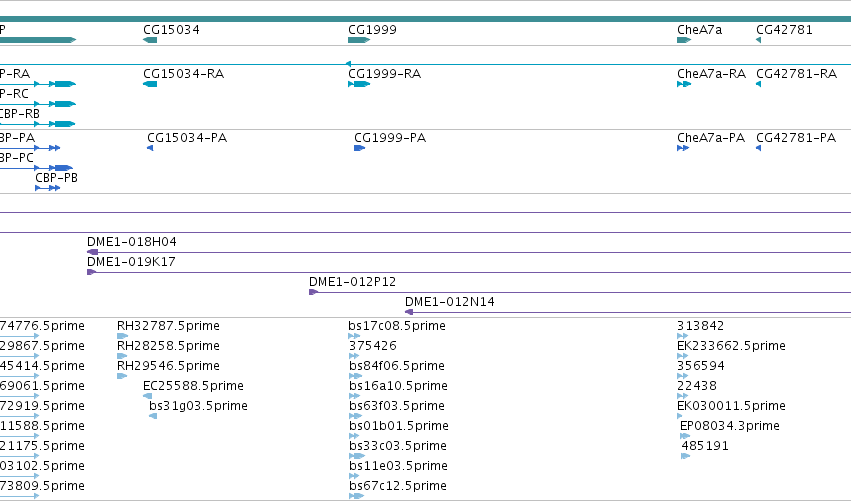The height and width of the screenshot is (501, 851).
Task: Click the bs17c08.5prime EST arrow
Action: pyautogui.click(x=354, y=337)
